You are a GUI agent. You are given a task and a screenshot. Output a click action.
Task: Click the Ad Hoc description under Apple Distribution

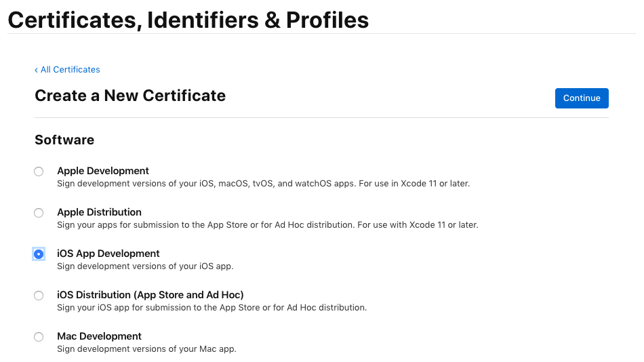click(x=267, y=225)
